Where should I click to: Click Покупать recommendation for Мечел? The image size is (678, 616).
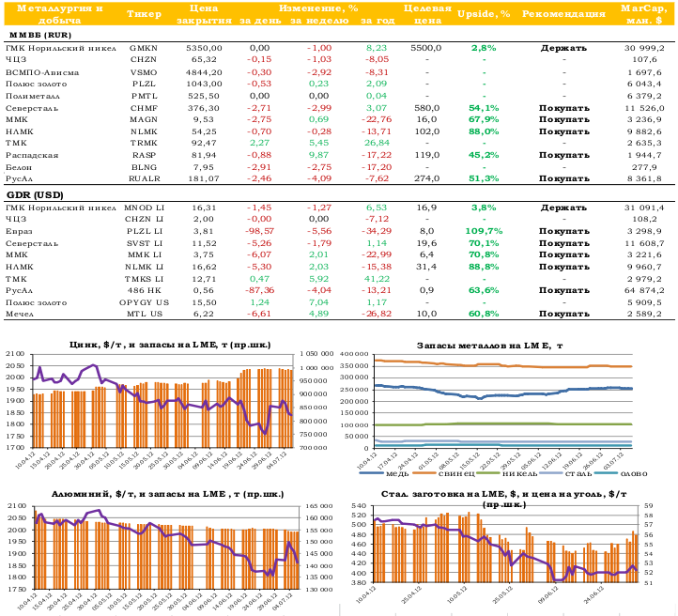coord(563,314)
